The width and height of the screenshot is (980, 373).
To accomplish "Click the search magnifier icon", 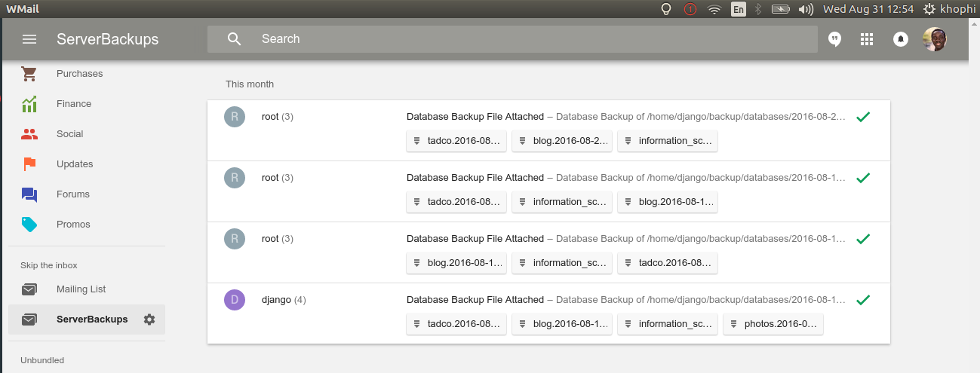I will [x=235, y=39].
